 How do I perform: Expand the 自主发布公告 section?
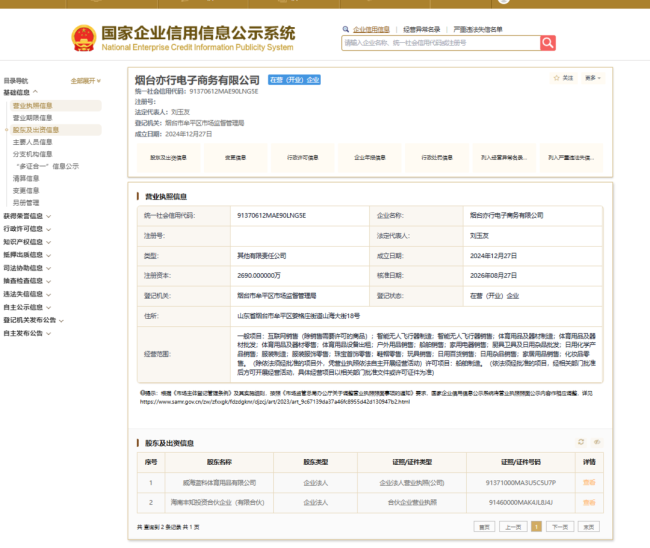27,333
